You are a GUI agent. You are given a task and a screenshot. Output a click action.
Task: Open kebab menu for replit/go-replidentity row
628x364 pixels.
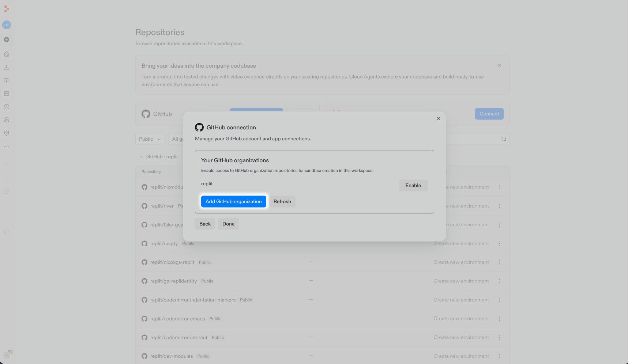click(x=499, y=281)
